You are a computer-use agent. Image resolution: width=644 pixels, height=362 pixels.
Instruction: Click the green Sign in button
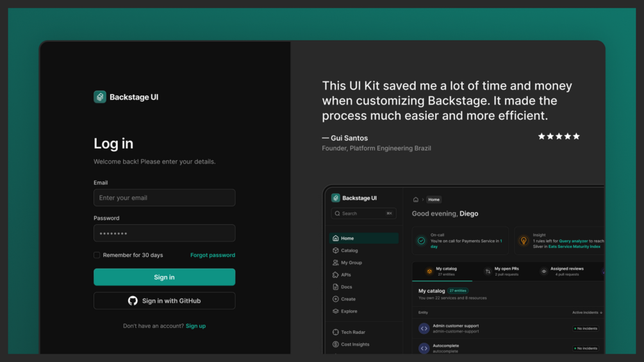(x=164, y=277)
